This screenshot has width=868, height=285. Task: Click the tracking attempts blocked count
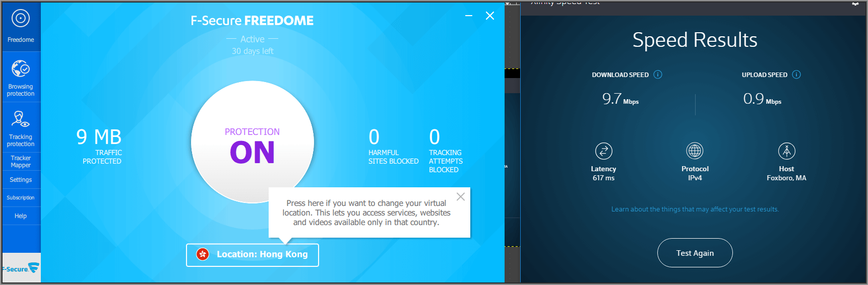tap(435, 137)
